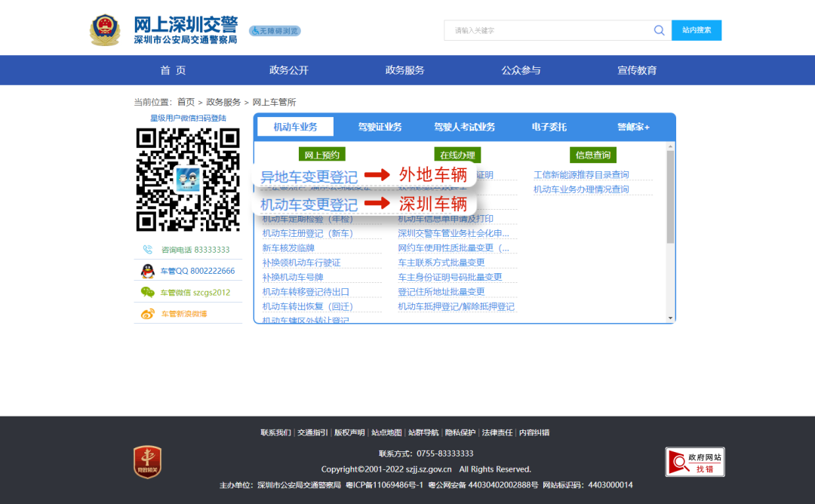This screenshot has height=504, width=815.
Task: Open the 政务服务 navigation menu
Action: [405, 70]
